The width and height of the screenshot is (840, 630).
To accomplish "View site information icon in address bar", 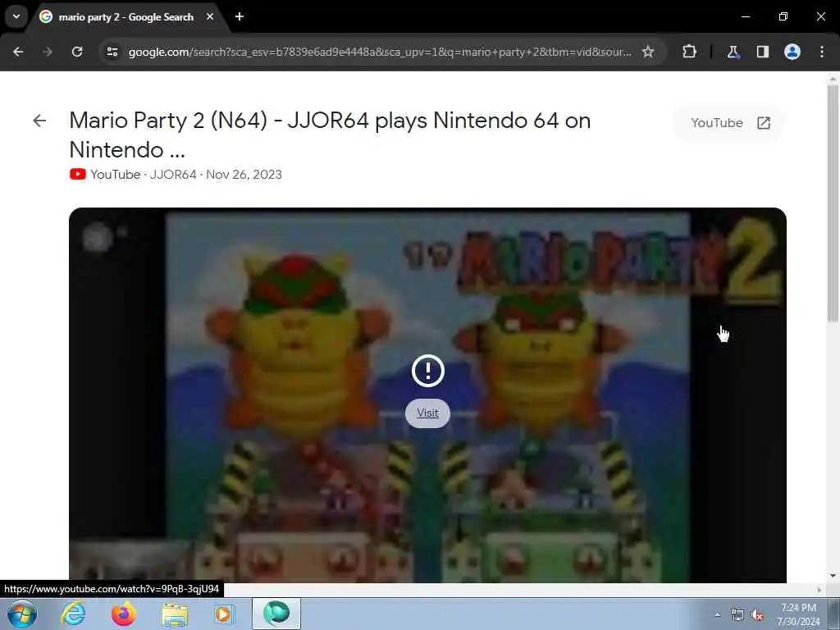I will coord(112,52).
